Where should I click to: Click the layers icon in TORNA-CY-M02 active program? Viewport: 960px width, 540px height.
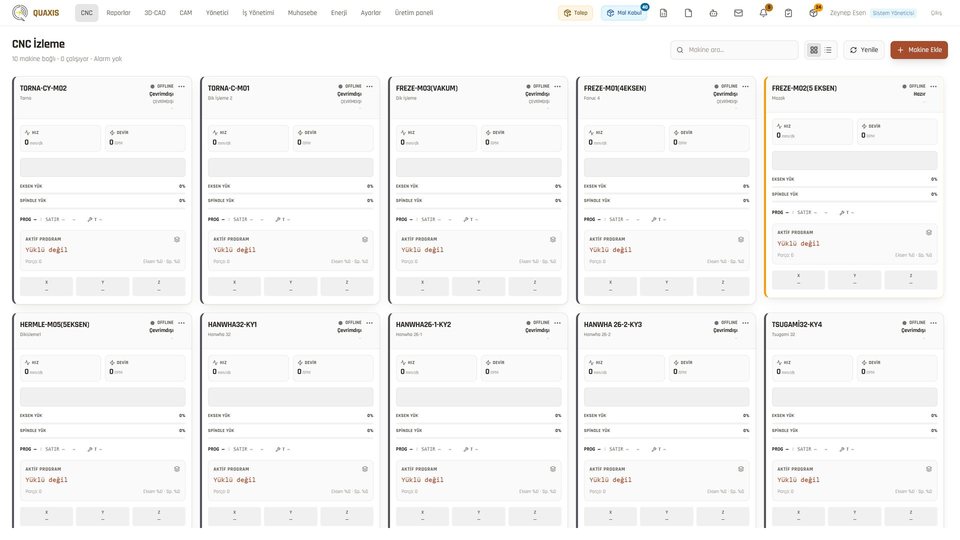pos(177,239)
